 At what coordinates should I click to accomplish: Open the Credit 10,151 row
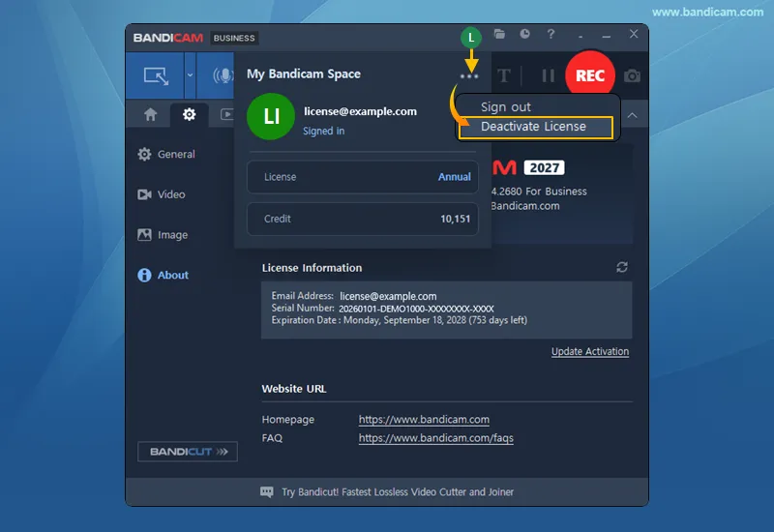pyautogui.click(x=362, y=219)
